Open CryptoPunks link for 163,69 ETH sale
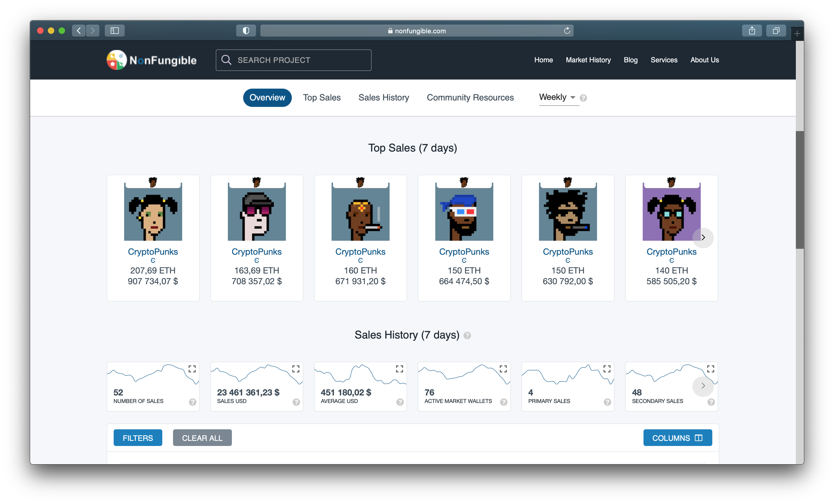 pyautogui.click(x=257, y=251)
